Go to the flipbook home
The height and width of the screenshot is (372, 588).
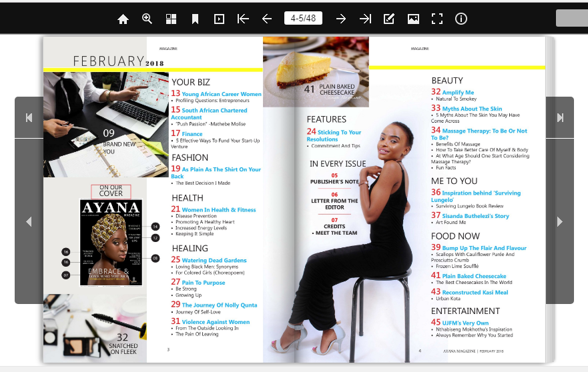(x=123, y=19)
